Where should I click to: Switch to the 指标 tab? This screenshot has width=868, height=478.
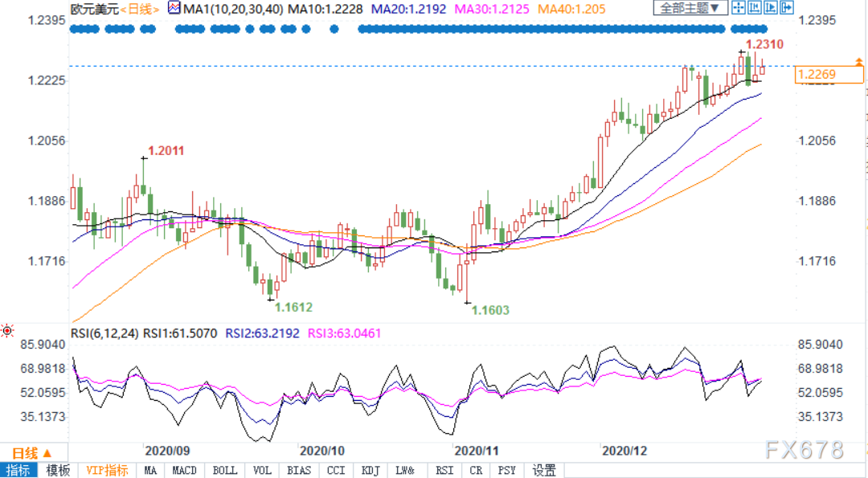(18, 470)
